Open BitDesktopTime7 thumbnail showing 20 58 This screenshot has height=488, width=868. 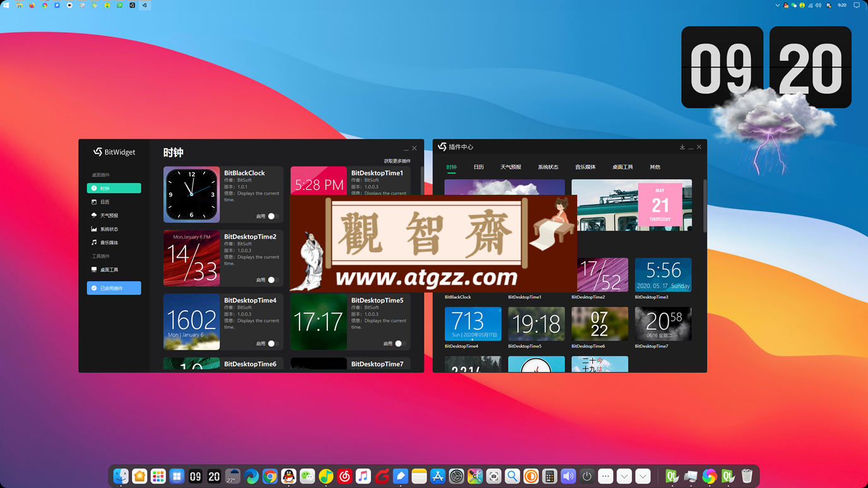tap(663, 324)
